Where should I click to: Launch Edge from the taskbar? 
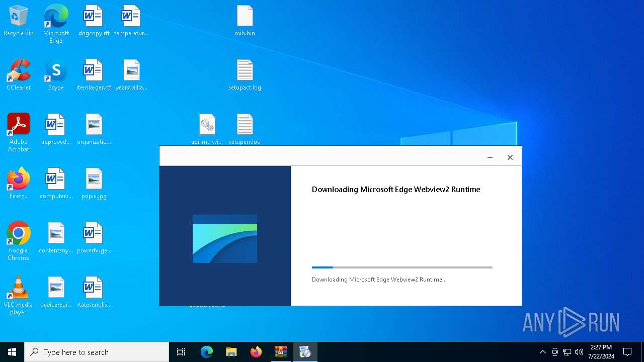click(x=207, y=352)
